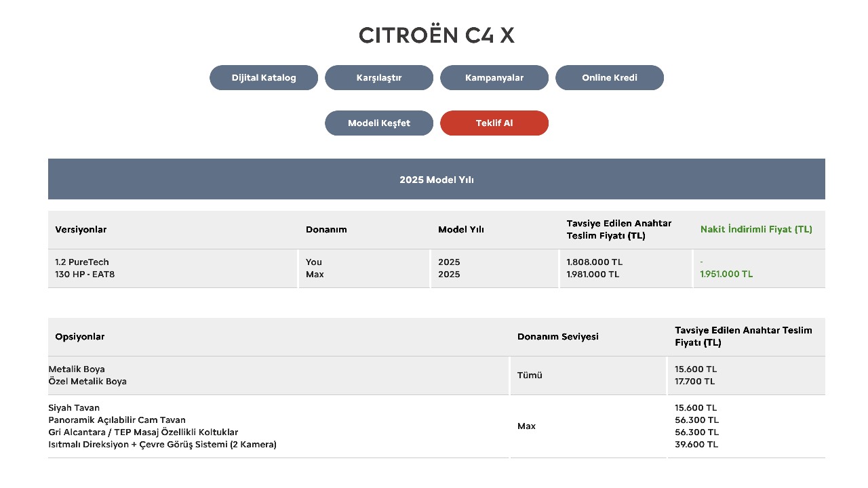Click the CITROËN C4 X page title
Screen dimensions: 868x488
[x=437, y=35]
